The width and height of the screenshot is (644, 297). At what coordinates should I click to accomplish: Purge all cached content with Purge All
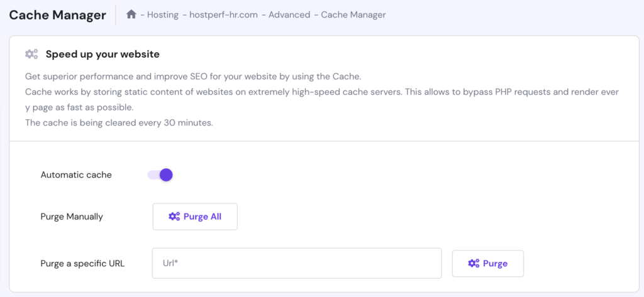click(195, 217)
